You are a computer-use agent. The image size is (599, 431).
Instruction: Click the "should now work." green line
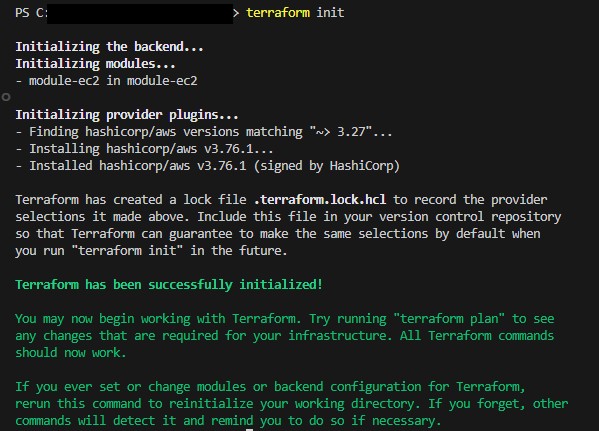pos(71,353)
